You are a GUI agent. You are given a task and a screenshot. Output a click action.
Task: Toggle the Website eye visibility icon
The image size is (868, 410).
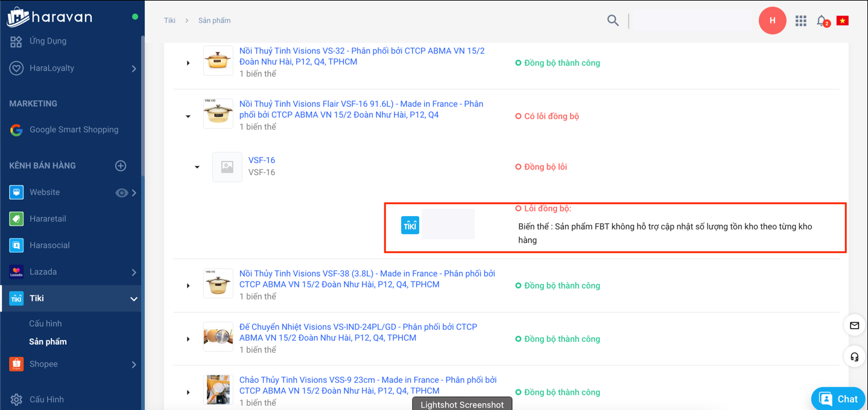click(x=121, y=193)
